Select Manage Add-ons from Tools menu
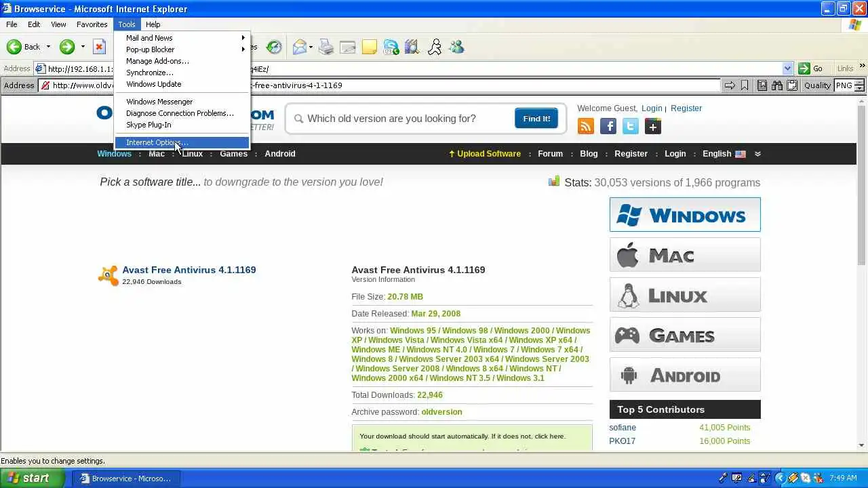The image size is (868, 488). coord(182,61)
